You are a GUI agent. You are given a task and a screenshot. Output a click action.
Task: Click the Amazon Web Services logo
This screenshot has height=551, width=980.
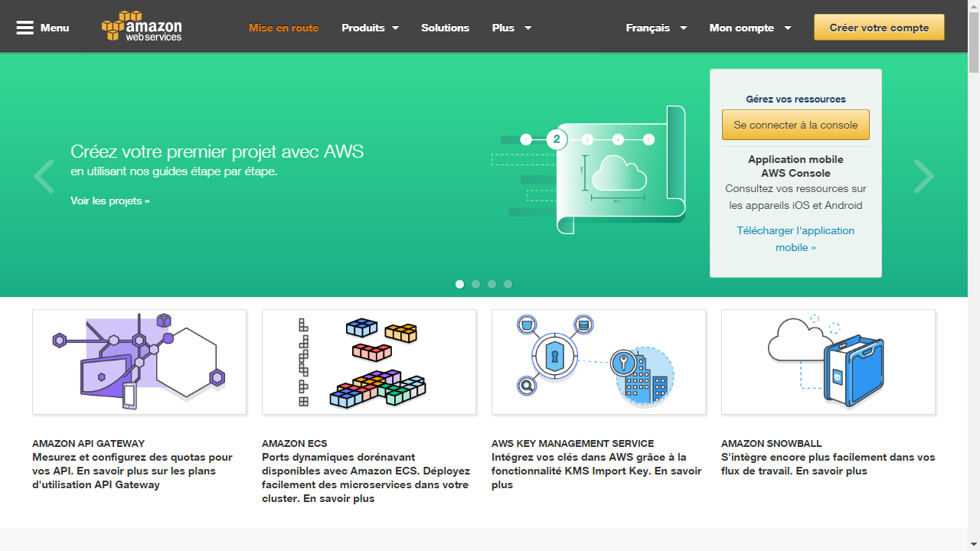point(142,27)
